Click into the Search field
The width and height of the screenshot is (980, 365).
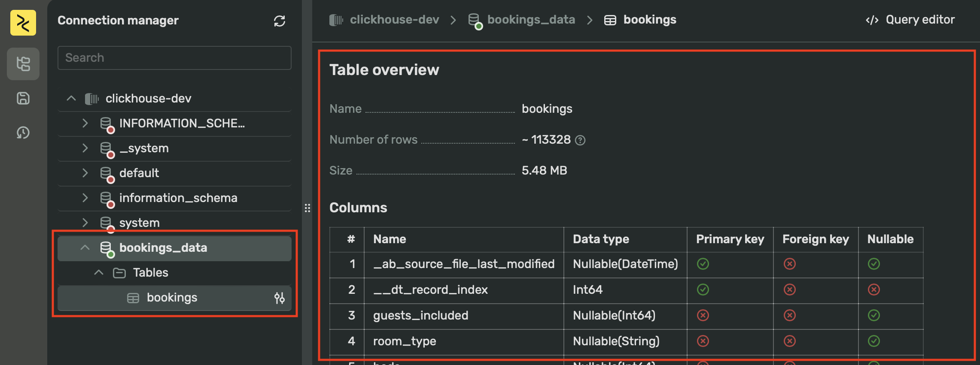click(x=174, y=58)
